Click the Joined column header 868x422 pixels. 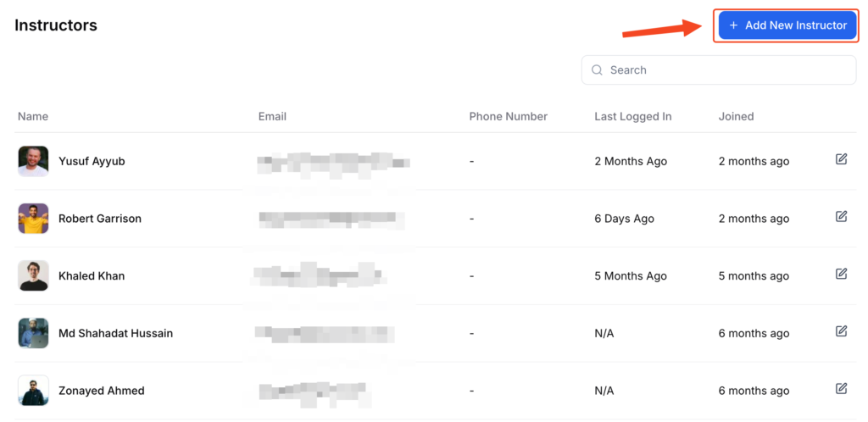coord(737,117)
